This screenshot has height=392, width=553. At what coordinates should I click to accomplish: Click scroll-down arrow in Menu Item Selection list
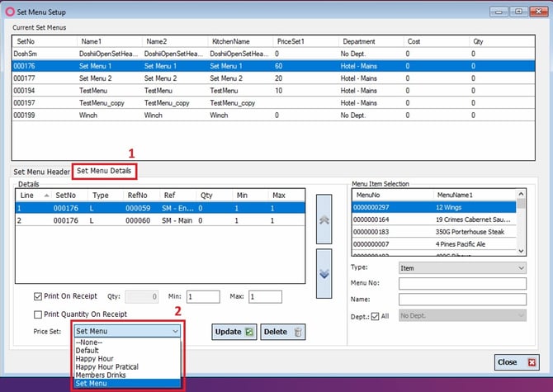pos(521,251)
